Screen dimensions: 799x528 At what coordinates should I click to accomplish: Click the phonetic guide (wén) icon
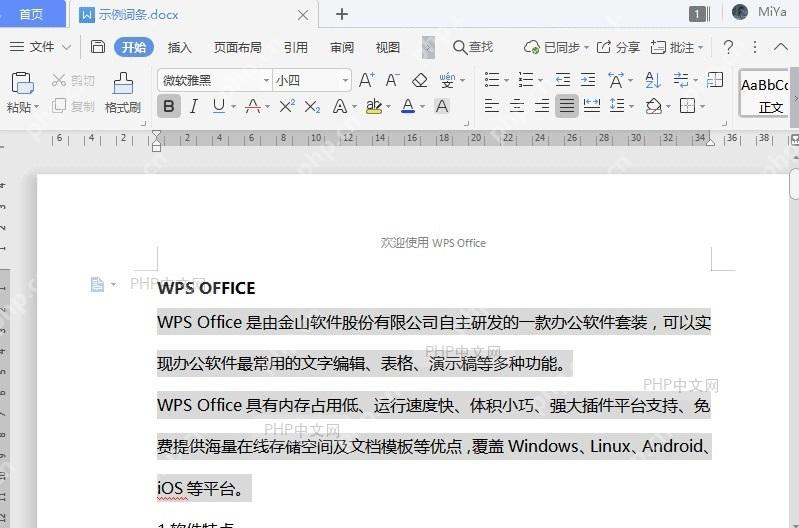pyautogui.click(x=447, y=80)
